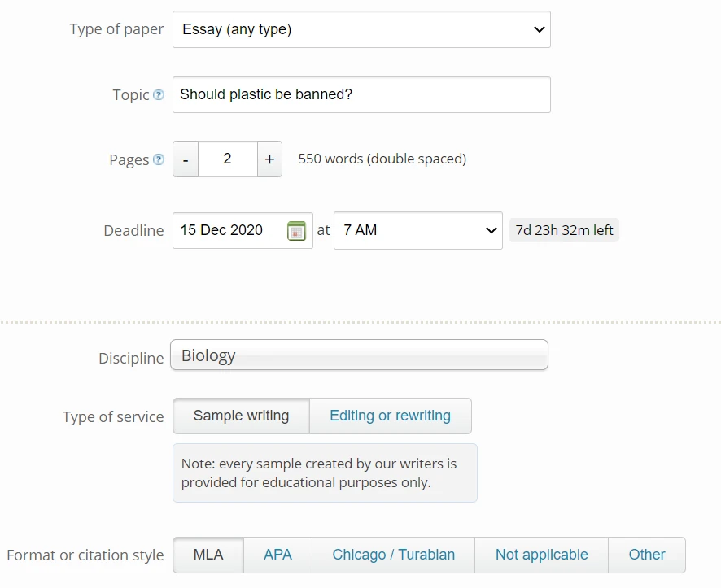Open the 7 AM deadline time dropdown

pos(417,230)
